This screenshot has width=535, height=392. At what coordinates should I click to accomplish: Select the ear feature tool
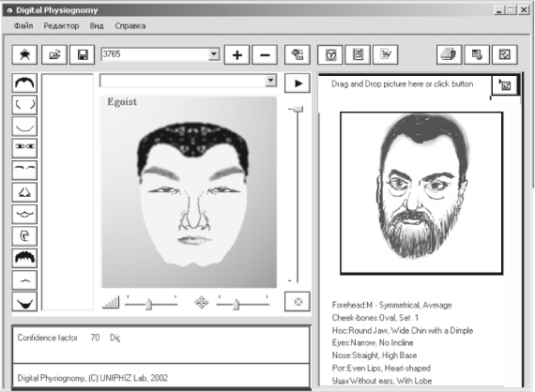tap(24, 236)
